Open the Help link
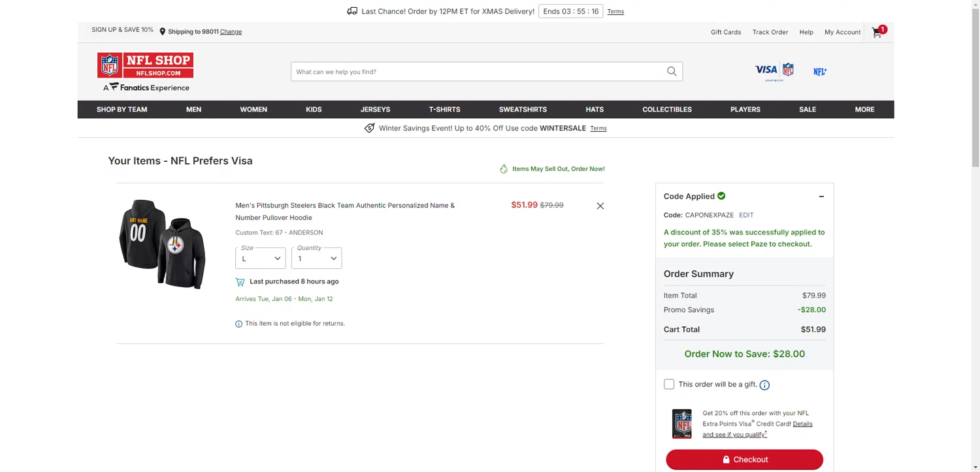 806,32
